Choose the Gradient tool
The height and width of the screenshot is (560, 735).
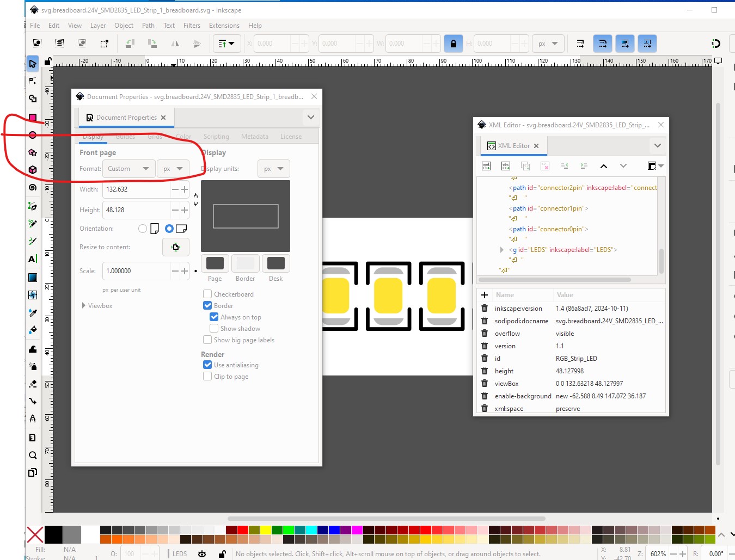coord(33,278)
